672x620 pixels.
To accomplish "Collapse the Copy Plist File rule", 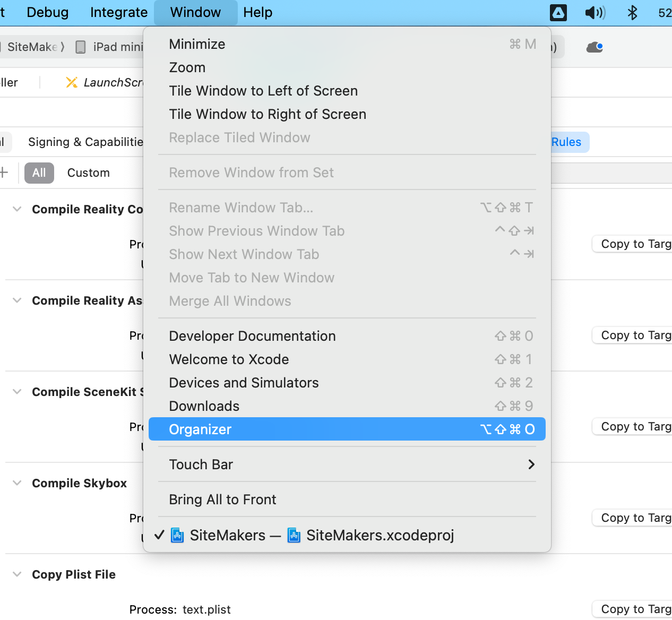I will coord(17,574).
